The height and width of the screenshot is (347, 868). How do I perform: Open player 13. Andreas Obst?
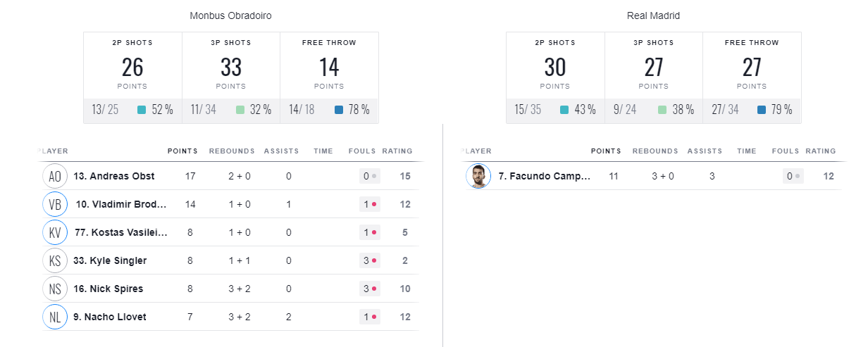click(113, 176)
